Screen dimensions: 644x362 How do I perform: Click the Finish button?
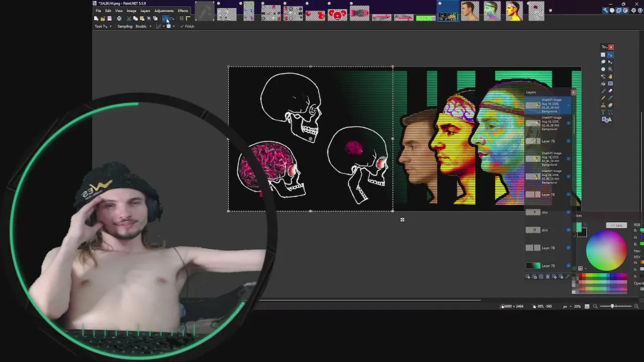point(187,26)
